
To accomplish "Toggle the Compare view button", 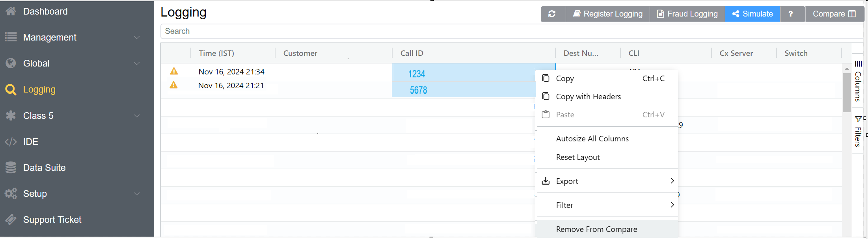I will point(834,14).
